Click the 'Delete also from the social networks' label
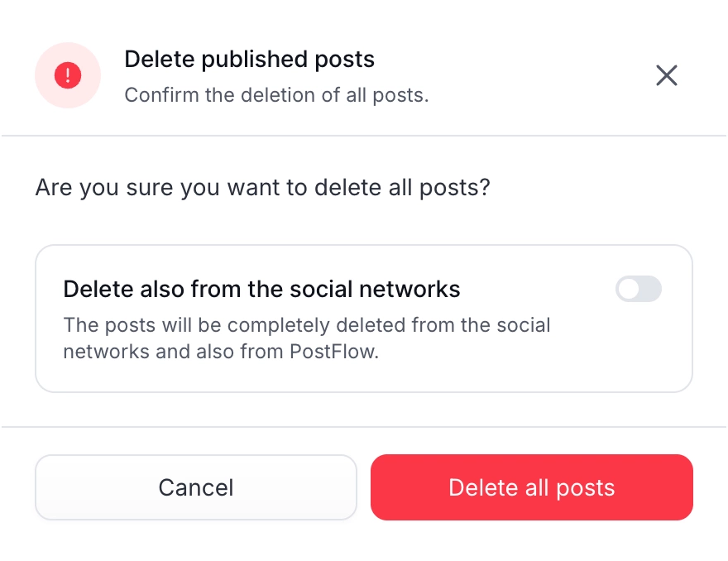 tap(261, 289)
